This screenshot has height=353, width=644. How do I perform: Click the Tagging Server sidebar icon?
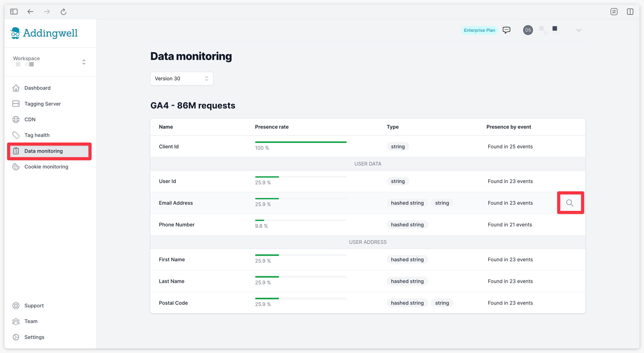point(16,104)
